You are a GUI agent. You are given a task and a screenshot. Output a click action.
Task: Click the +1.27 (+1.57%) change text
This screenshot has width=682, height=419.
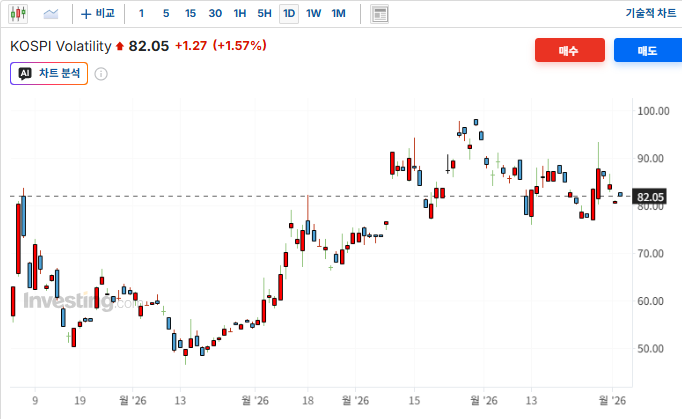click(221, 45)
